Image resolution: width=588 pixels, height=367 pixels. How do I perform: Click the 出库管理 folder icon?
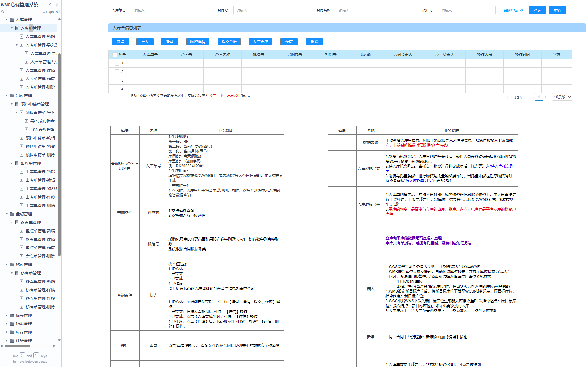tap(12, 96)
